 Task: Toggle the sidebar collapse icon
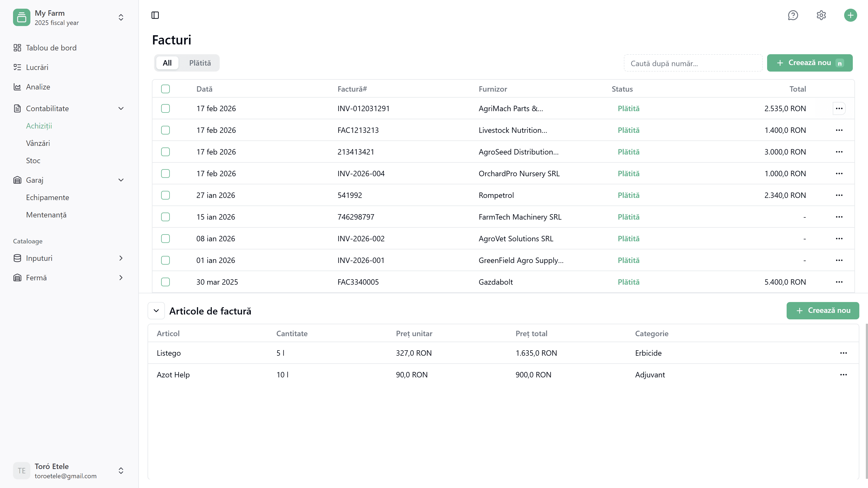pos(155,15)
